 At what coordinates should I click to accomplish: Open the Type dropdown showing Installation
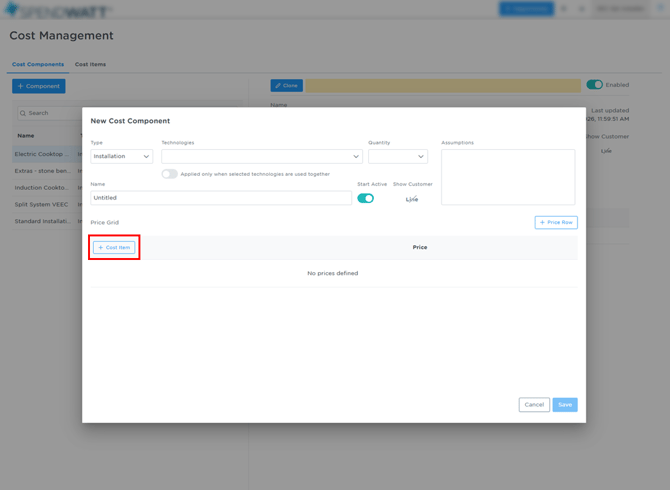click(x=122, y=156)
